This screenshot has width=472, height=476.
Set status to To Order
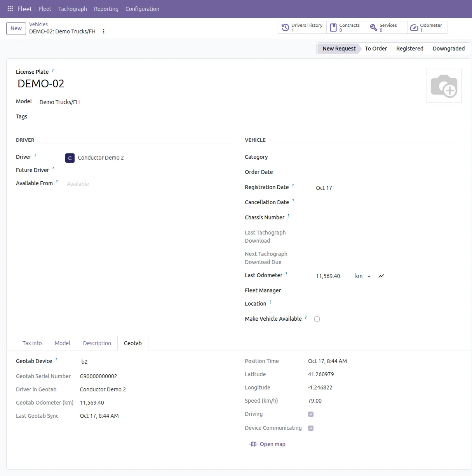[x=376, y=49]
